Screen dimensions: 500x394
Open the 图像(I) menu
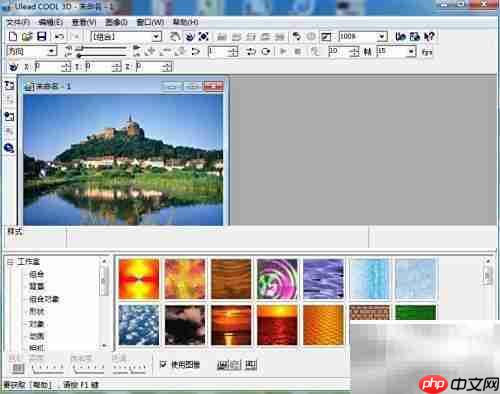(x=116, y=22)
